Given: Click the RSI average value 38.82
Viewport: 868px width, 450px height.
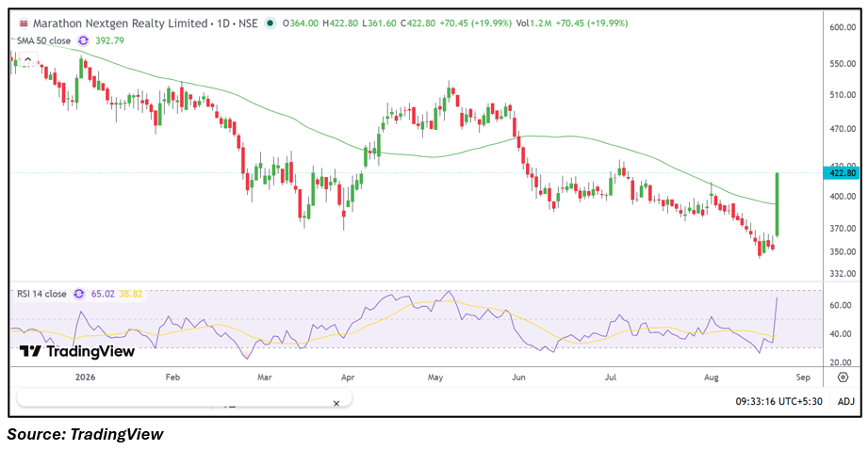Looking at the screenshot, I should click(131, 294).
